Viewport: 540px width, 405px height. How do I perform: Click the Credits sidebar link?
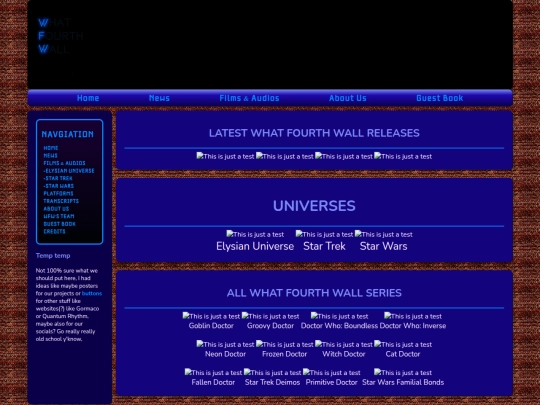(54, 231)
